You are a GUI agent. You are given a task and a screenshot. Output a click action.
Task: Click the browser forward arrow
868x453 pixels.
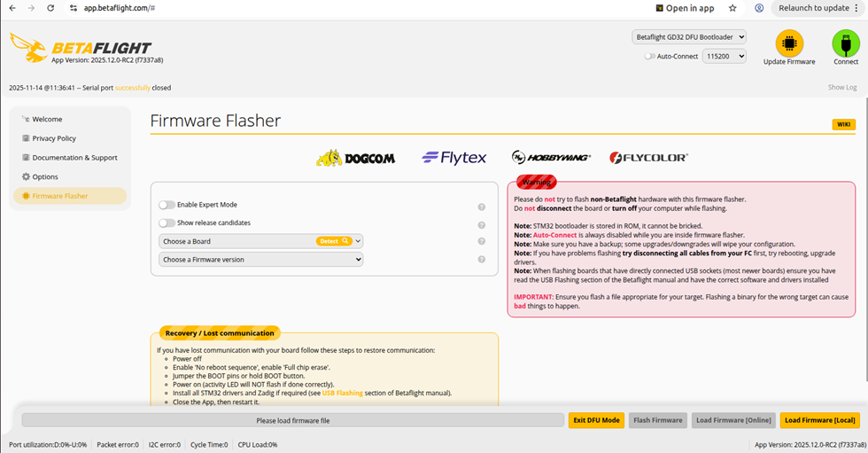tap(31, 8)
